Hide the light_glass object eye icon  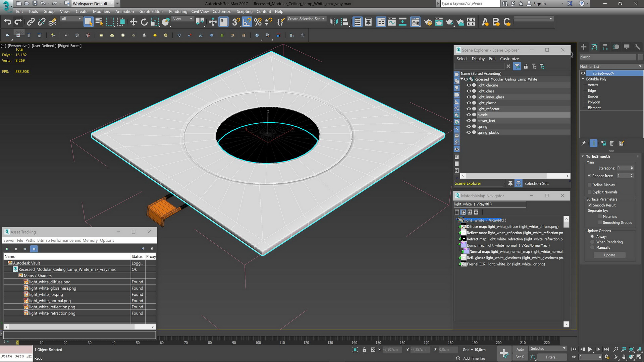click(469, 91)
